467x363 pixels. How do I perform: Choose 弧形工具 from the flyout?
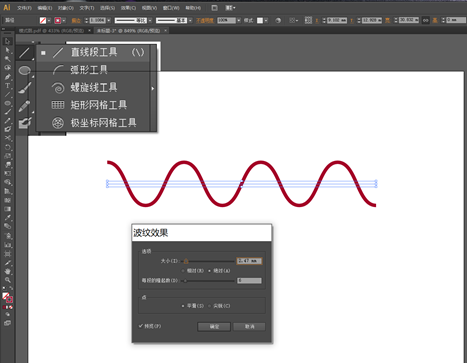93,70
